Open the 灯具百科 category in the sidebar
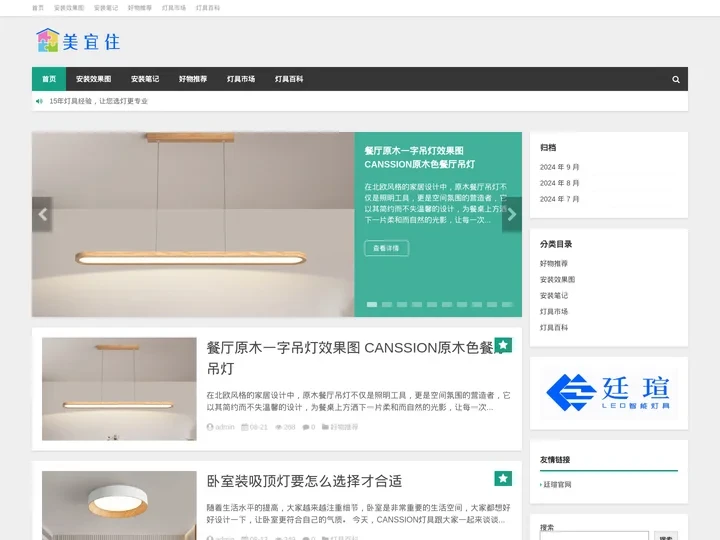Image resolution: width=720 pixels, height=540 pixels. (554, 328)
